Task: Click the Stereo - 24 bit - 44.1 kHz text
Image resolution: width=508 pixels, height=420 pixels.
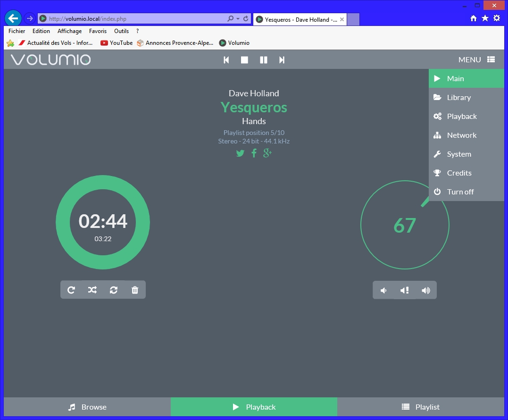Action: 254,141
